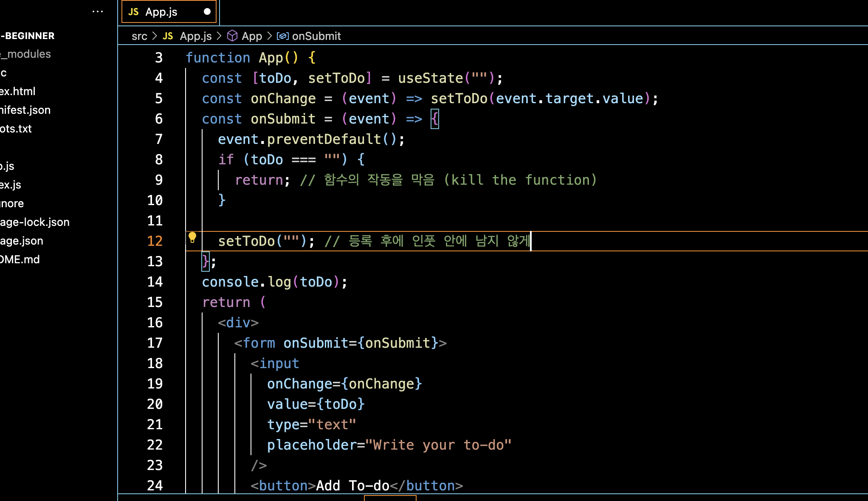Screen dimensions: 868x501
Task: Open the App.js editor tab
Action: coord(161,12)
